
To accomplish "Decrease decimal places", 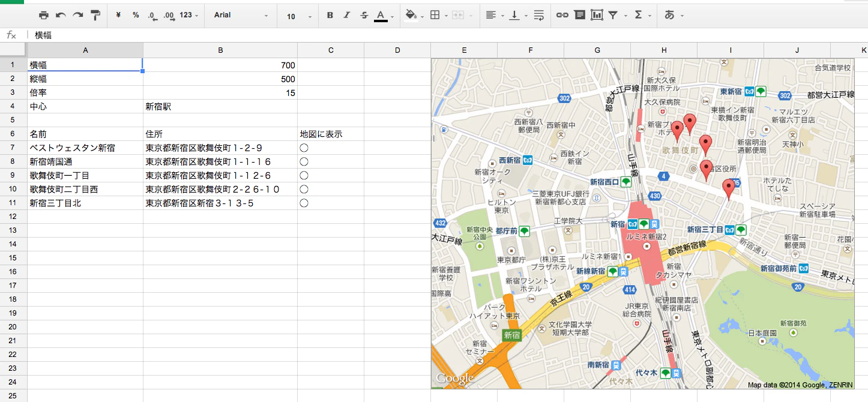I will coord(152,16).
